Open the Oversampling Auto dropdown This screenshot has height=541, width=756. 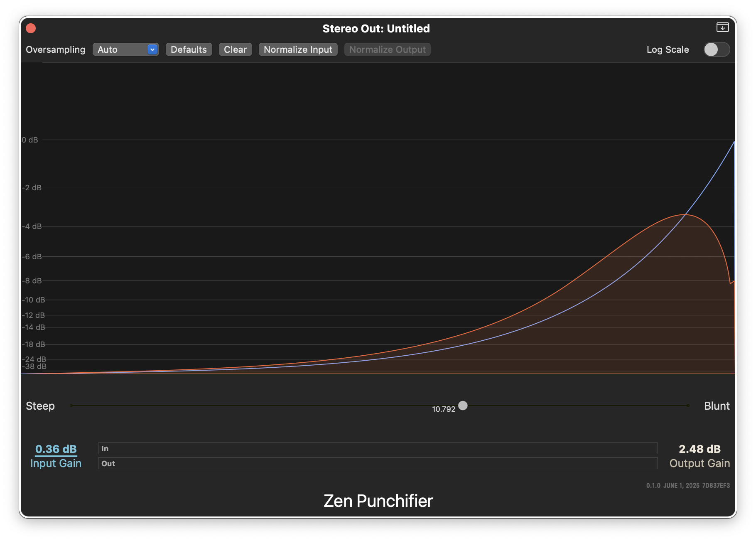click(x=125, y=49)
